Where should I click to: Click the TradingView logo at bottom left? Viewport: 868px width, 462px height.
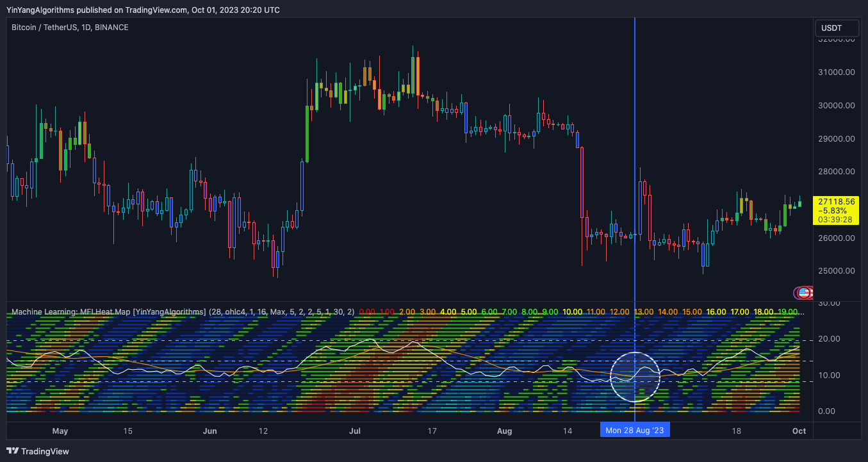click(x=38, y=451)
